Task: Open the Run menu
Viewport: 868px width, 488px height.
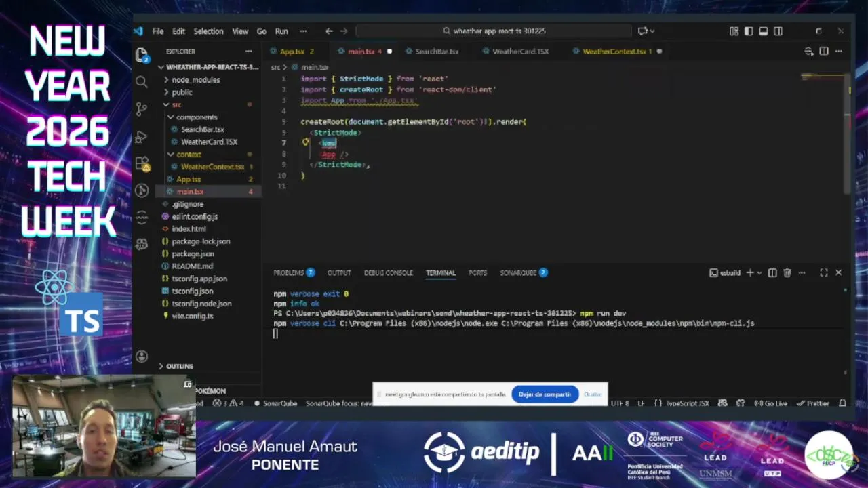Action: [x=281, y=31]
